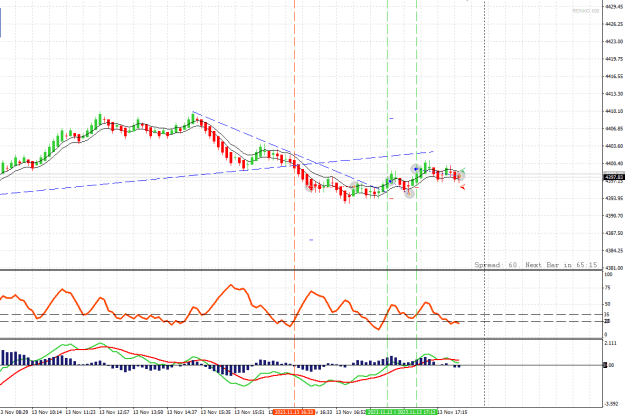Click the red arrow marker below last candle
Viewport: 625px width, 415px height.
[462, 187]
